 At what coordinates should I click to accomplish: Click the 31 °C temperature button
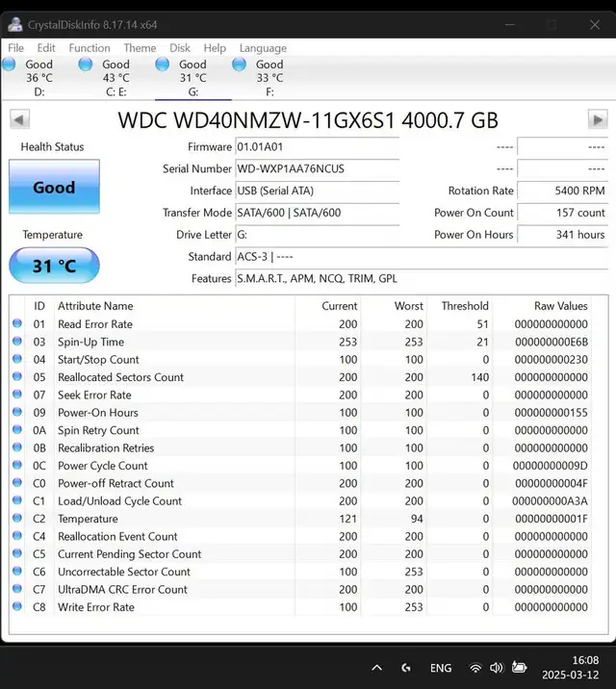[54, 266]
